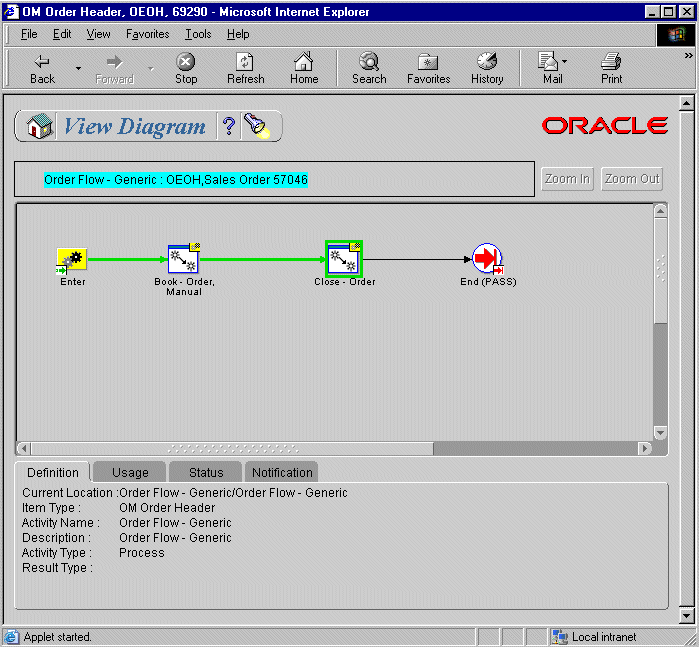Click the Local intranet zone icon

click(559, 637)
